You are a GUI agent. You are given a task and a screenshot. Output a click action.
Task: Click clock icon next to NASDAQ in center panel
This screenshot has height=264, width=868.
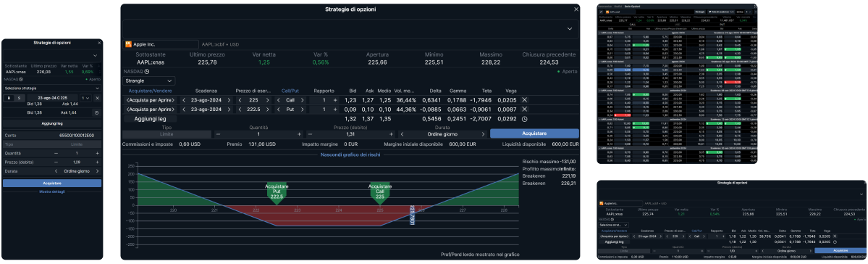[x=147, y=72]
